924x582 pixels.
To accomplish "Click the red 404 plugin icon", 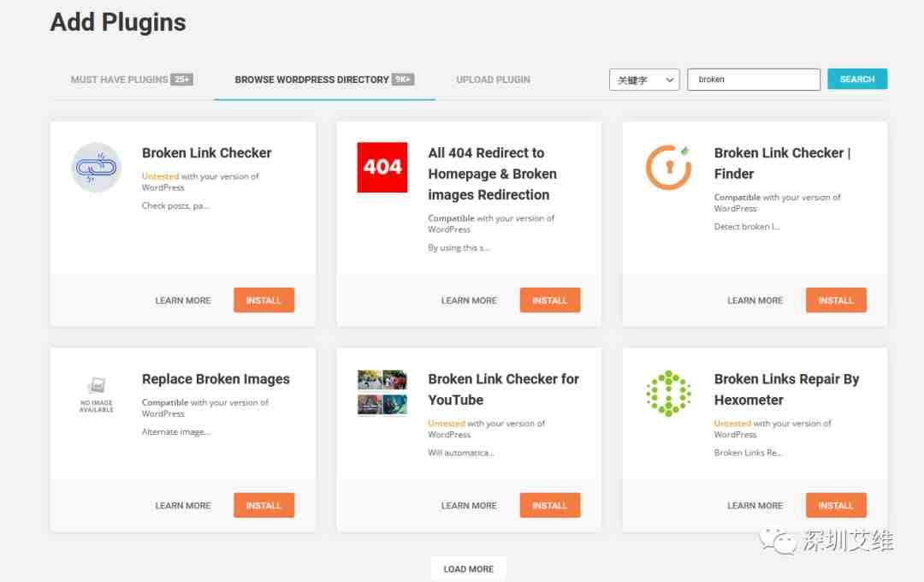I will [x=382, y=168].
